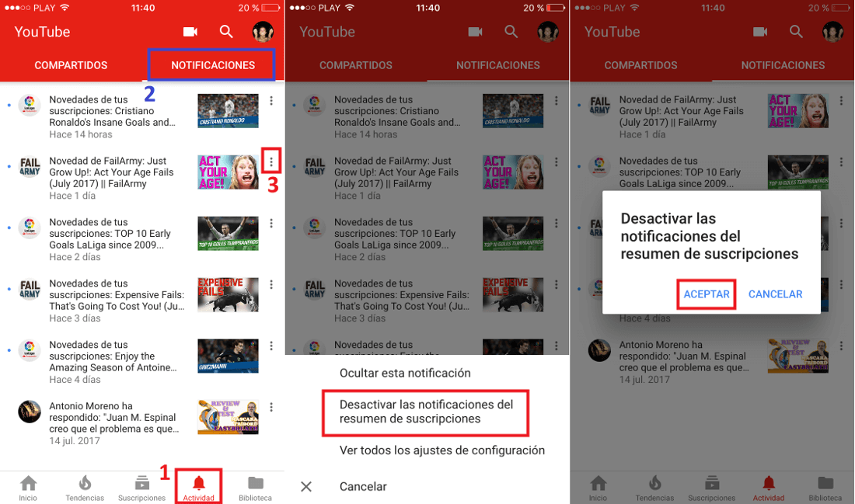
Task: Tap 'Cancelar' text in the action sheet
Action: (x=363, y=487)
